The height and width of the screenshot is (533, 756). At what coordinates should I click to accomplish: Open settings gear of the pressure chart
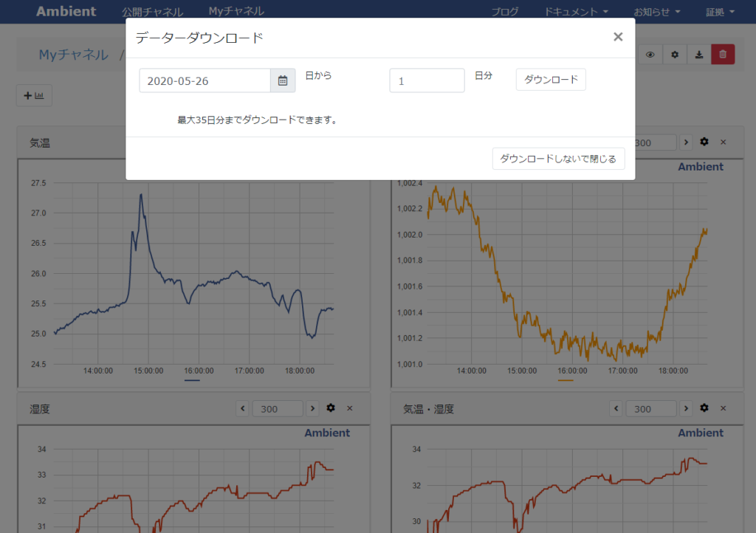pos(704,142)
